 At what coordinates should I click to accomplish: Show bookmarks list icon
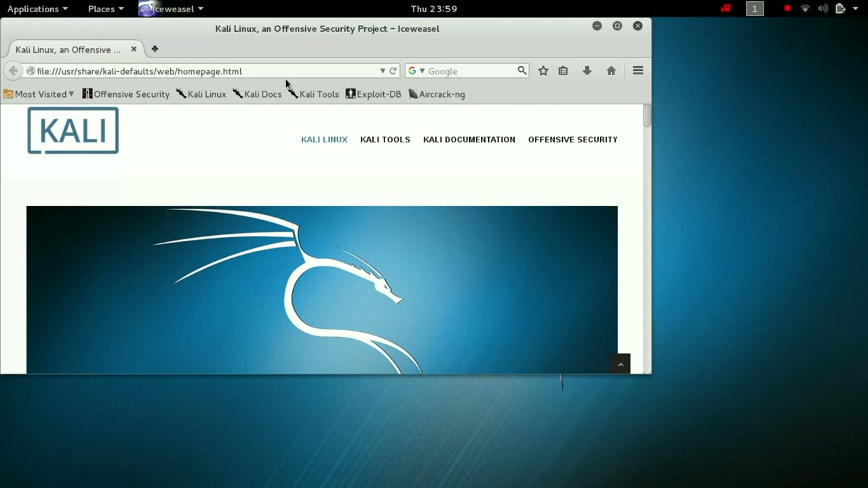[x=563, y=70]
